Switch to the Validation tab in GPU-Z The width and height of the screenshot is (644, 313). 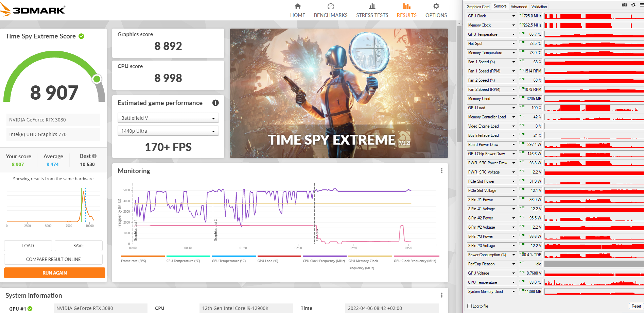[539, 7]
